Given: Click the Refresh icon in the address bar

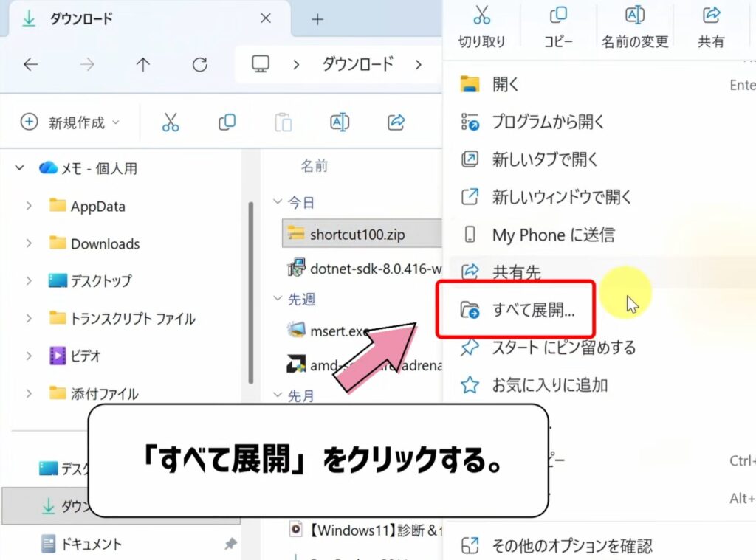Looking at the screenshot, I should point(199,65).
